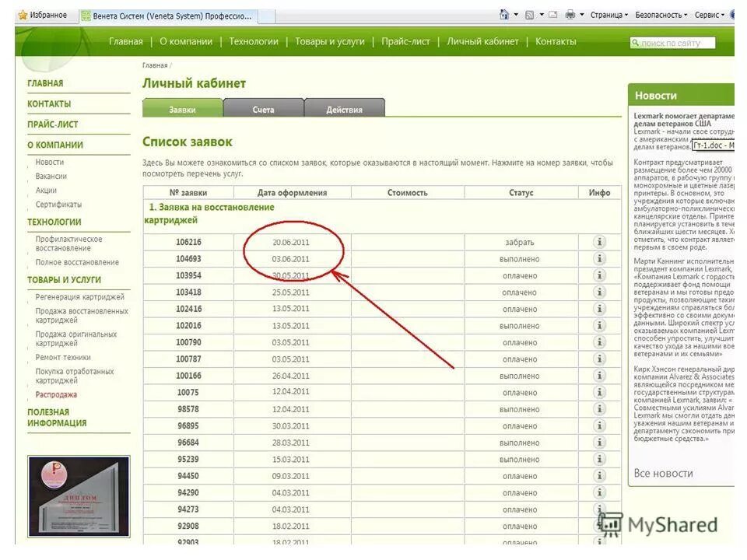Open the diploma thumbnail image
Image resolution: width=747 pixels, height=560 pixels.
[79, 496]
